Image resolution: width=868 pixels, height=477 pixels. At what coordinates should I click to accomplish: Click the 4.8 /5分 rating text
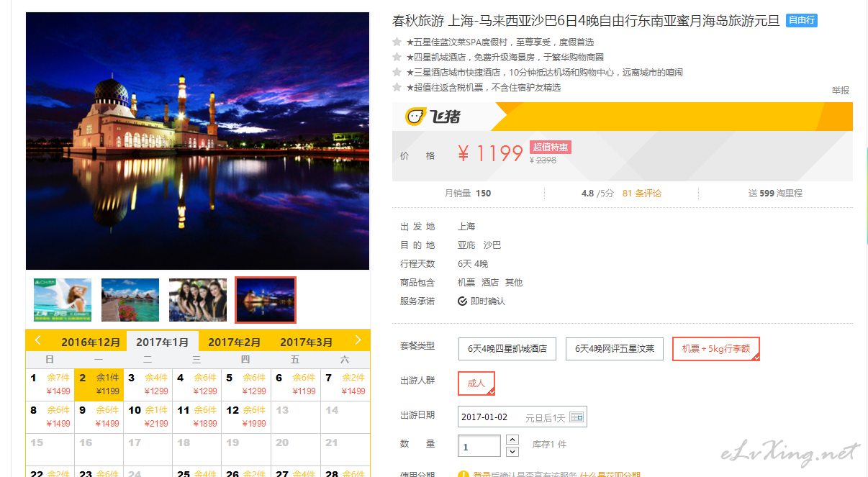(597, 194)
